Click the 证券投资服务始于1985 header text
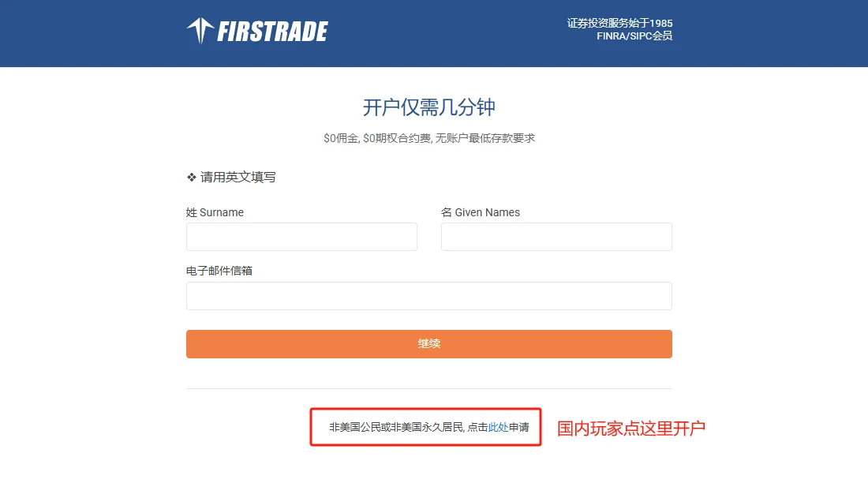 619,23
